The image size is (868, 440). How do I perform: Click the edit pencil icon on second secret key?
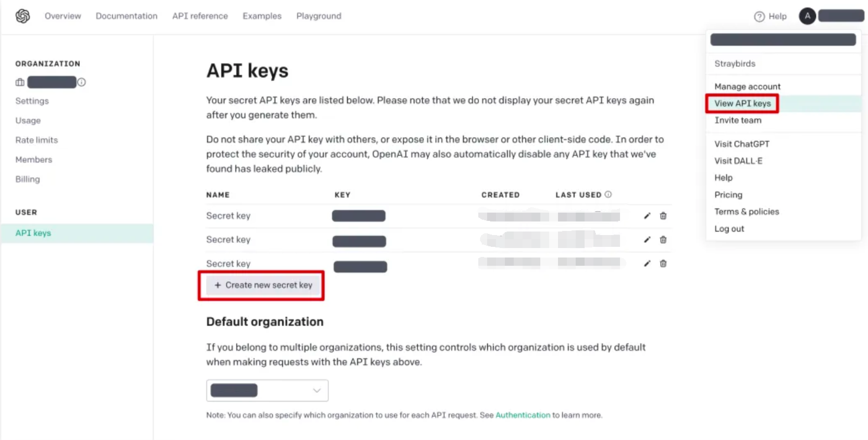(646, 240)
